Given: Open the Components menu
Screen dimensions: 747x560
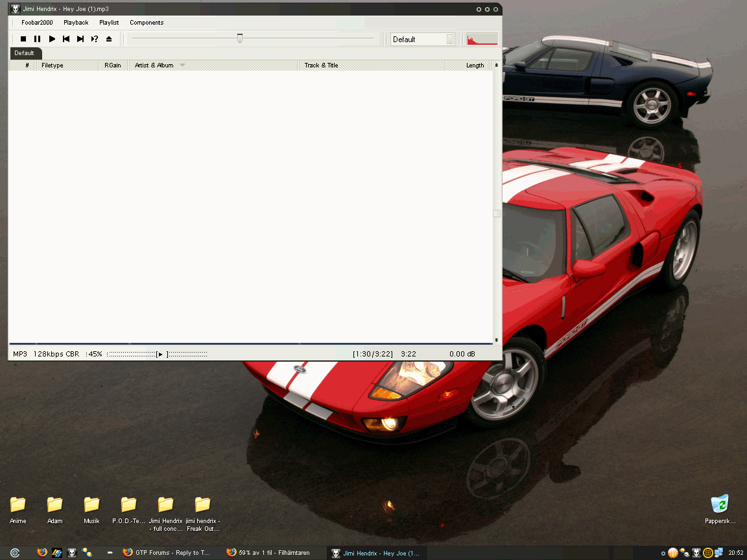Looking at the screenshot, I should click(x=147, y=23).
